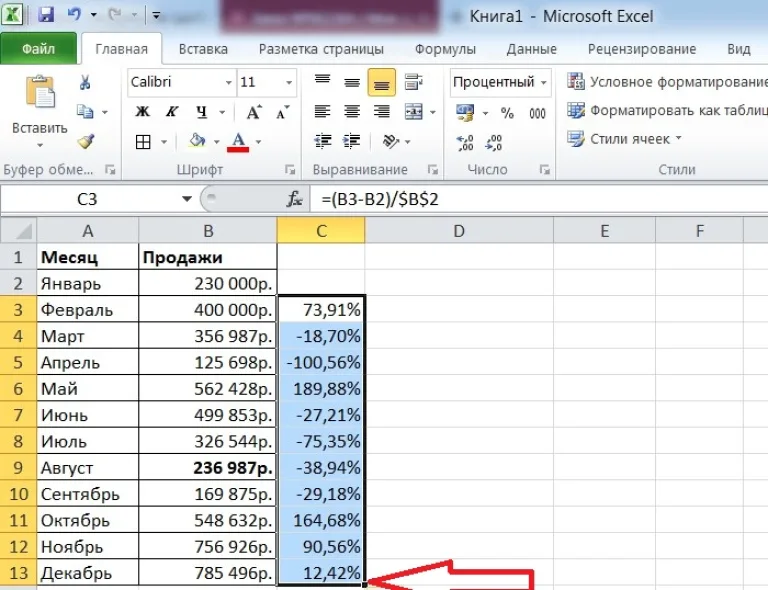
Task: Apply the red font color swatch
Action: tap(238, 142)
